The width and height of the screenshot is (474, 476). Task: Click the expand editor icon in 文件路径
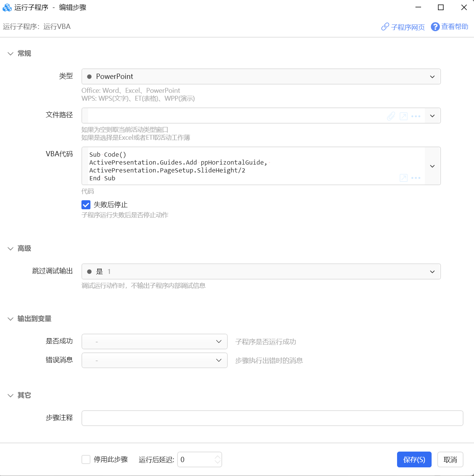[x=403, y=116]
